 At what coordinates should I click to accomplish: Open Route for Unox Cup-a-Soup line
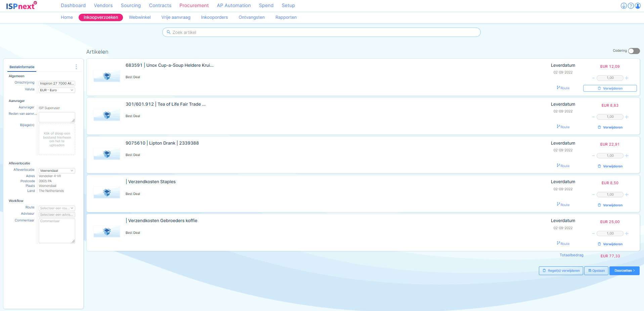(563, 88)
